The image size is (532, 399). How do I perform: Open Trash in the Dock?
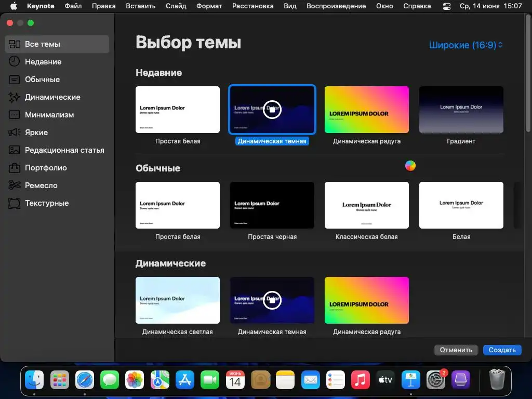[x=497, y=379]
